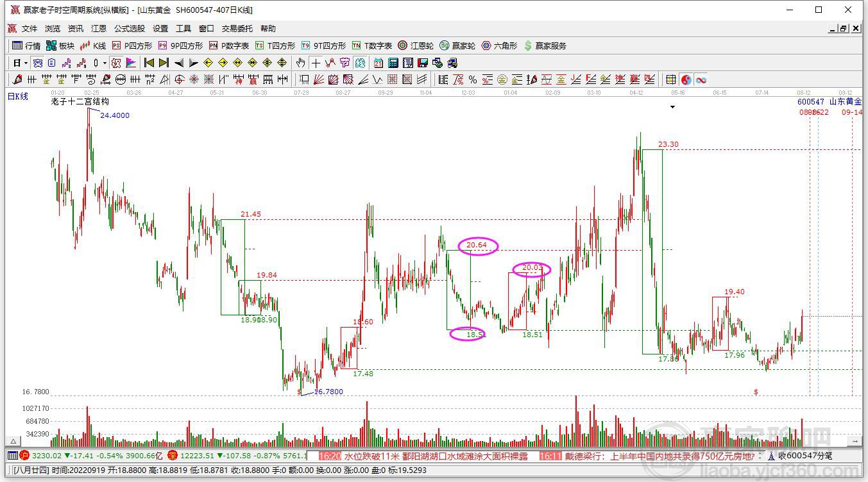Open the 水位跌破11米 news ticker headline
The height and width of the screenshot is (482, 868).
point(436,456)
